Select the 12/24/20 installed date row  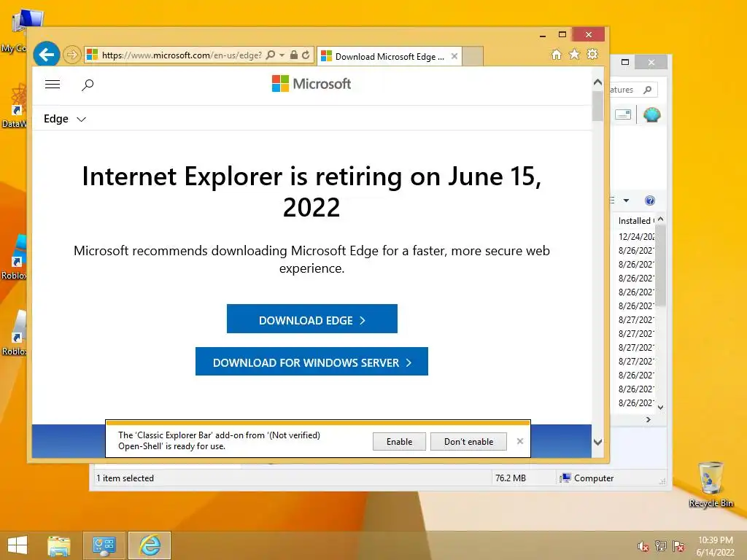pos(636,237)
